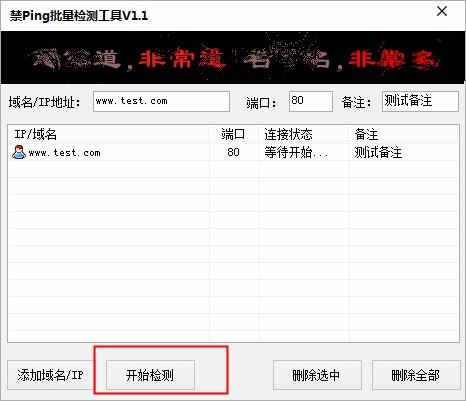This screenshot has width=466, height=401.
Task: Click the 删除选中 button
Action: point(317,375)
